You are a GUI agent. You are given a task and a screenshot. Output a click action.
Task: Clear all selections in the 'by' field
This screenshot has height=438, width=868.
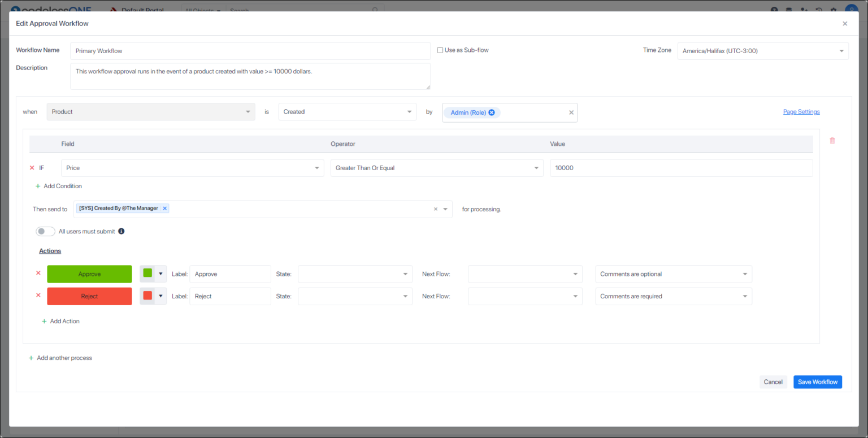pyautogui.click(x=571, y=112)
